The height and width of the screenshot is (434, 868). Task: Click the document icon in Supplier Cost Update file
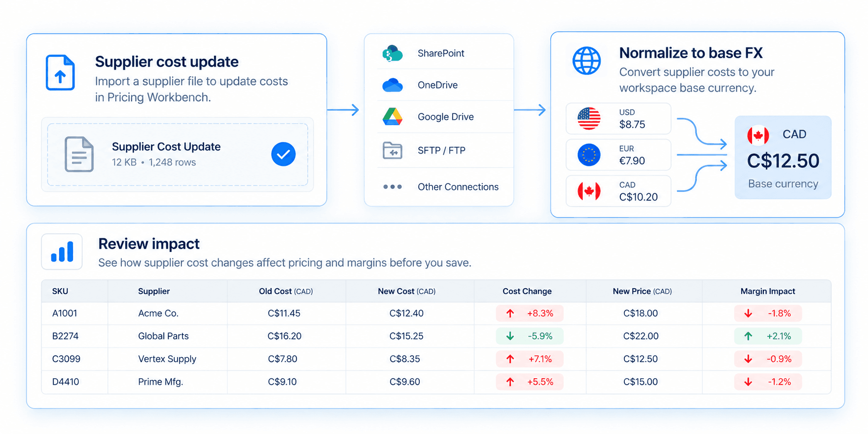[x=79, y=154]
